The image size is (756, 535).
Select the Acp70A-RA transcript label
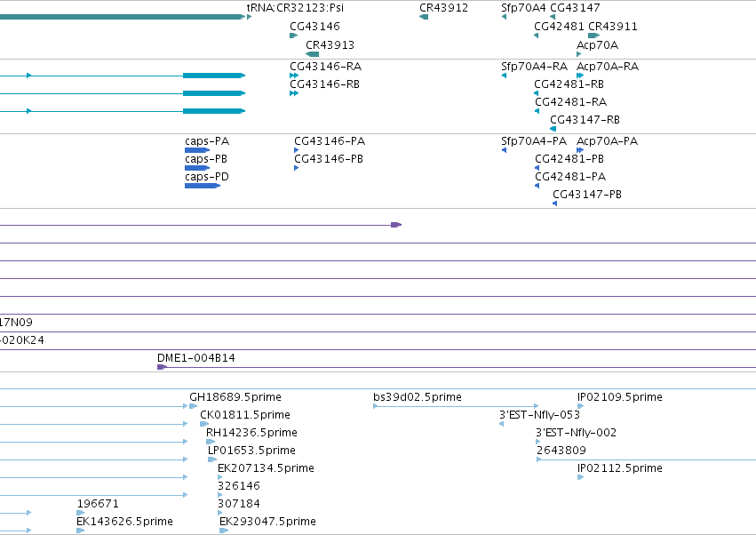[608, 66]
